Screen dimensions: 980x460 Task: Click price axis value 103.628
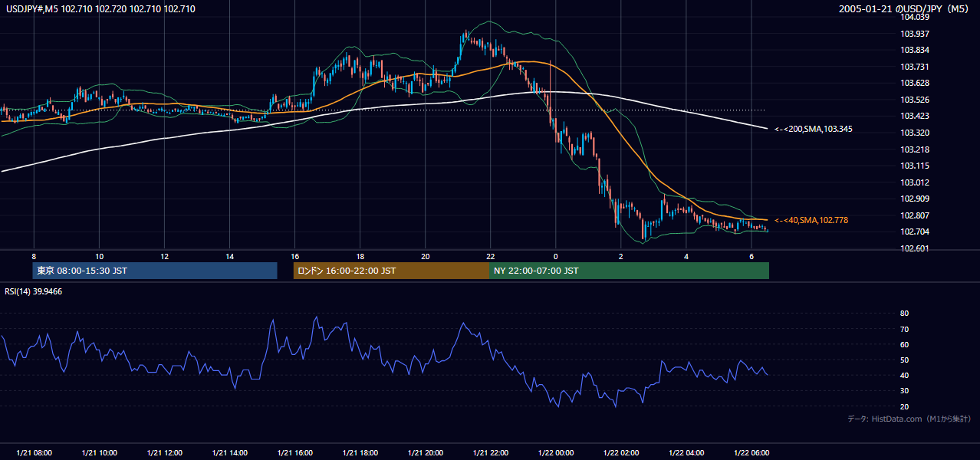coord(915,83)
